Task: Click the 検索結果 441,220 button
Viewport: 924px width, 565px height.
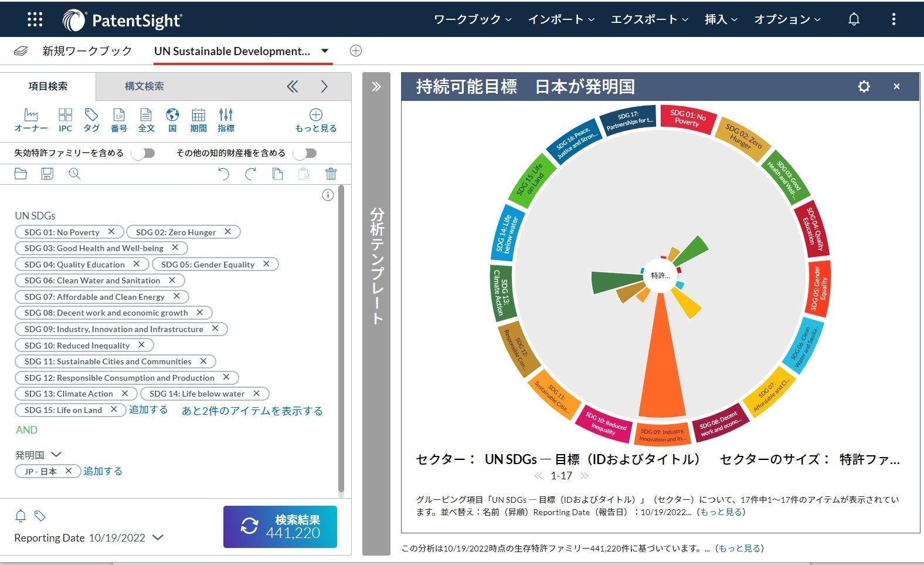Action: (280, 526)
